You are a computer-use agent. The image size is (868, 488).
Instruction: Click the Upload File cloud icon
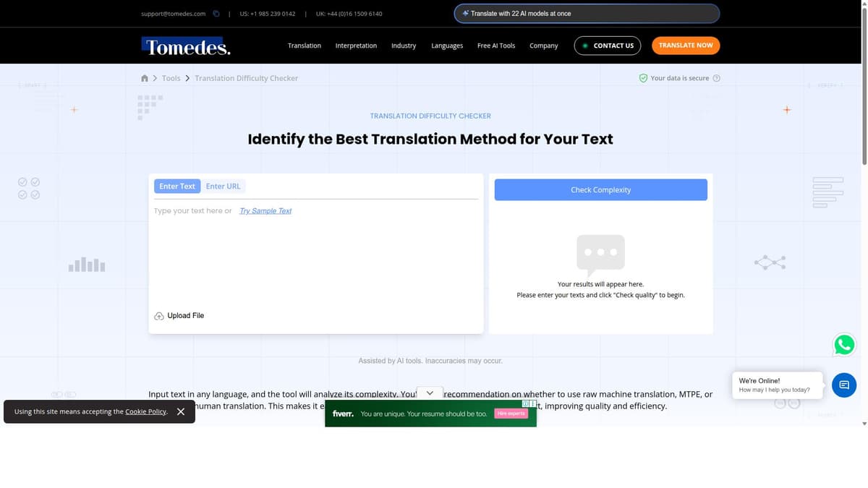click(159, 316)
